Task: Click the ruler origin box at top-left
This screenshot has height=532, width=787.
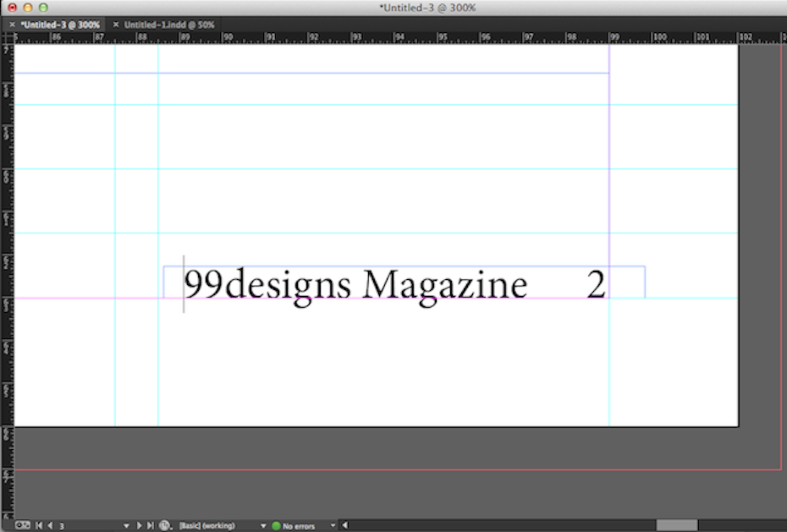Action: point(7,37)
